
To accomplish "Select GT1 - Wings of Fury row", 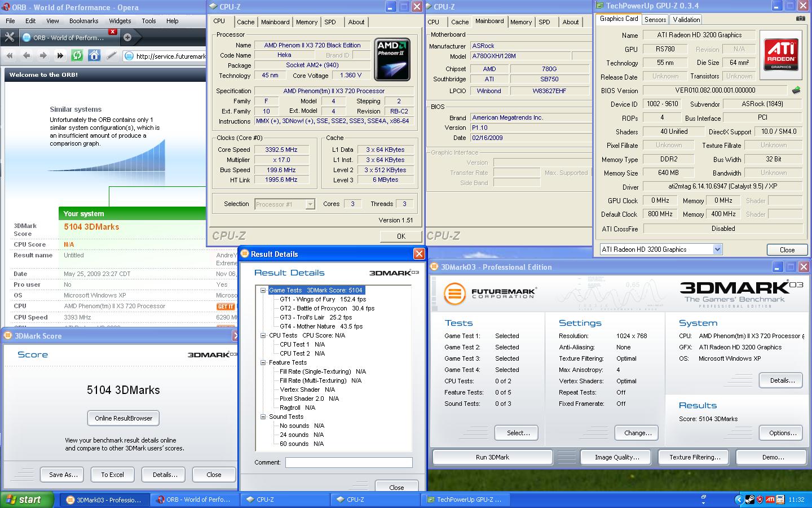I will point(323,299).
